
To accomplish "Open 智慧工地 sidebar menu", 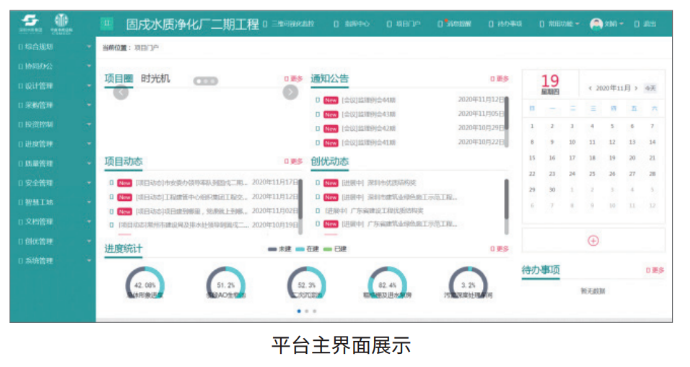I will coord(53,202).
